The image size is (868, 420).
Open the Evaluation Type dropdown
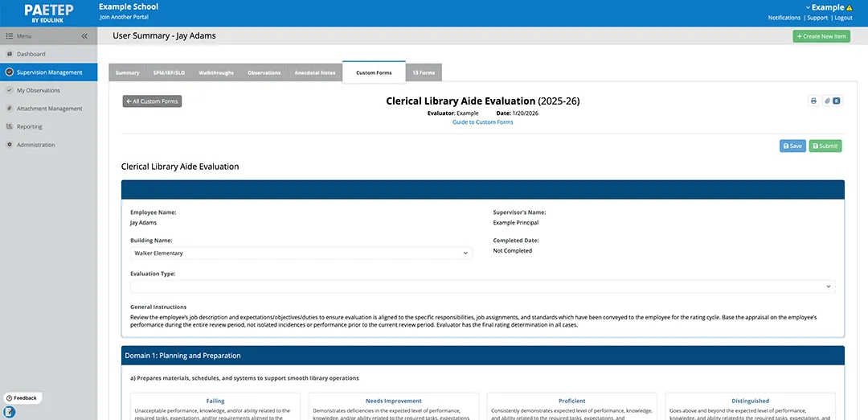click(483, 286)
